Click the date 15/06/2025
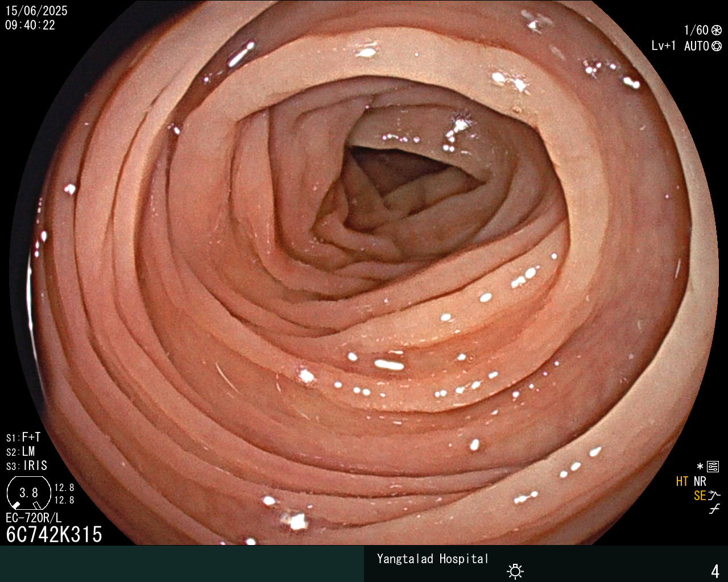The height and width of the screenshot is (582, 728). click(x=36, y=11)
